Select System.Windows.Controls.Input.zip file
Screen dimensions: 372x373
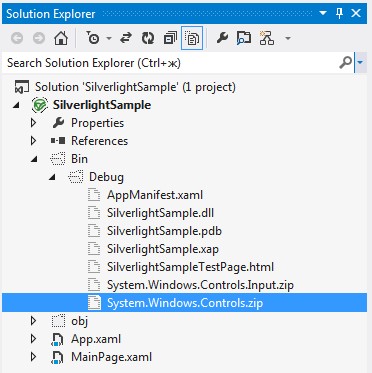[200, 285]
